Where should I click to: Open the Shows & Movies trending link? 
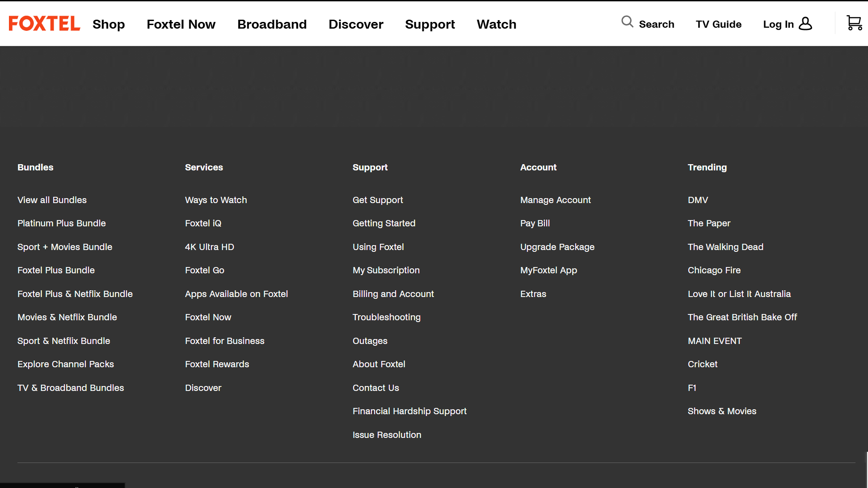(721, 411)
